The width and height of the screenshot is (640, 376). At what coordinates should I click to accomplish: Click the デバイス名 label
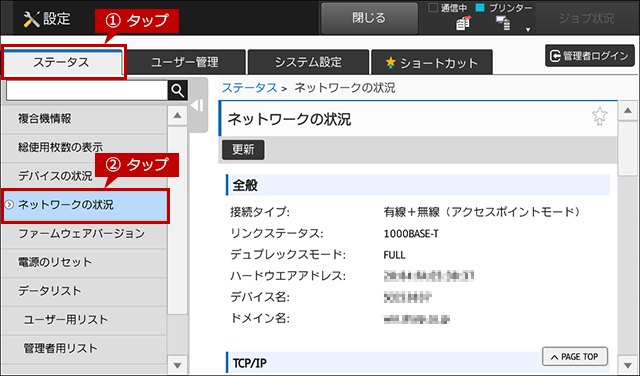[260, 297]
